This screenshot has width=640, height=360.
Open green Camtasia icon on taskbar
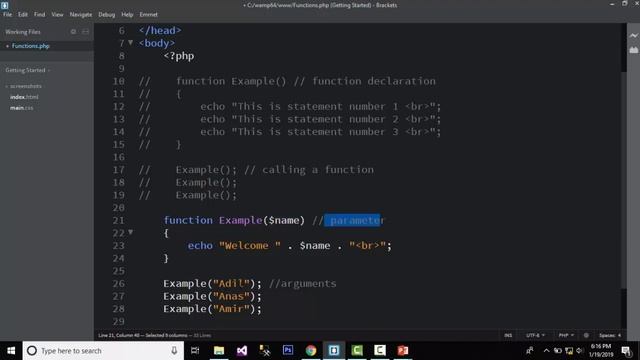tap(357, 351)
